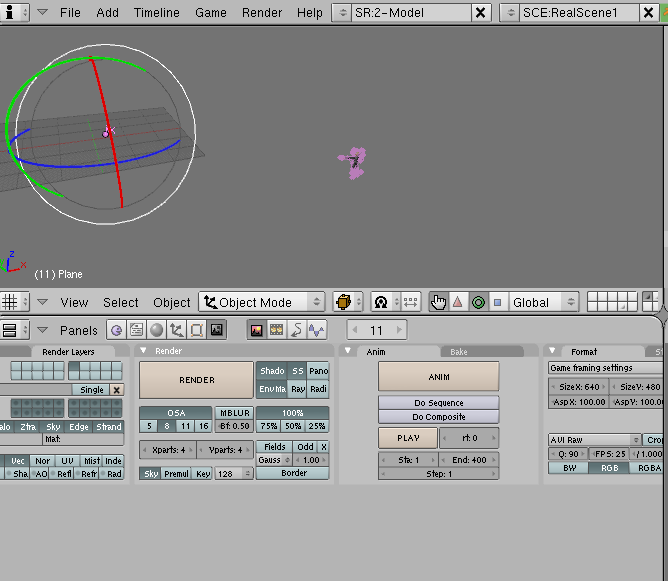Open the 128 threads/value dropdown

click(234, 474)
